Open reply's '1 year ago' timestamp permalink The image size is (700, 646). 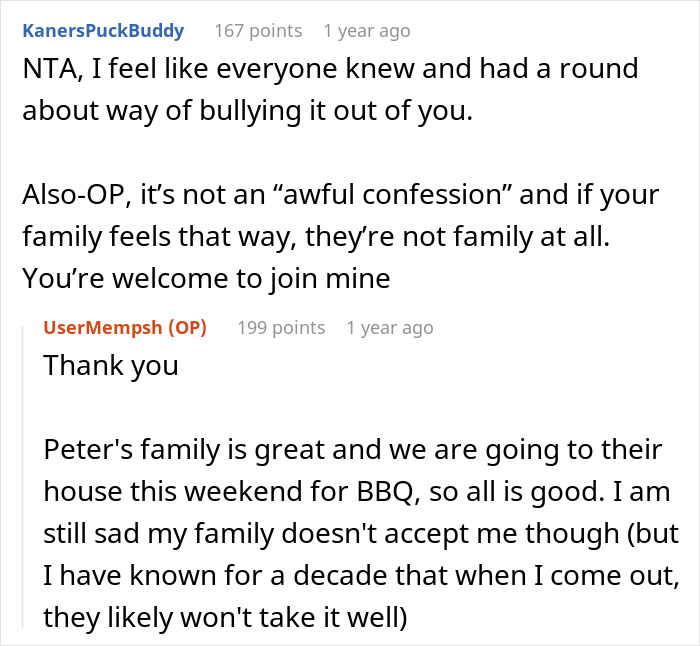tap(389, 328)
